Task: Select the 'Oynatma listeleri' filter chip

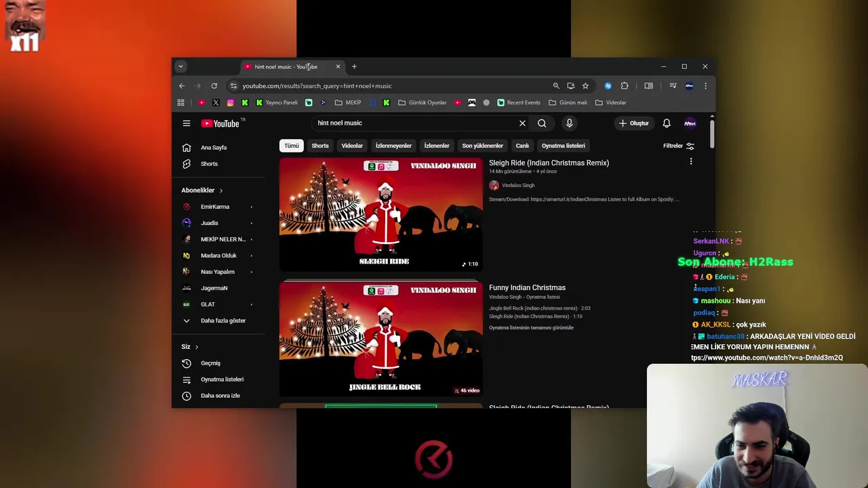Action: tap(564, 146)
